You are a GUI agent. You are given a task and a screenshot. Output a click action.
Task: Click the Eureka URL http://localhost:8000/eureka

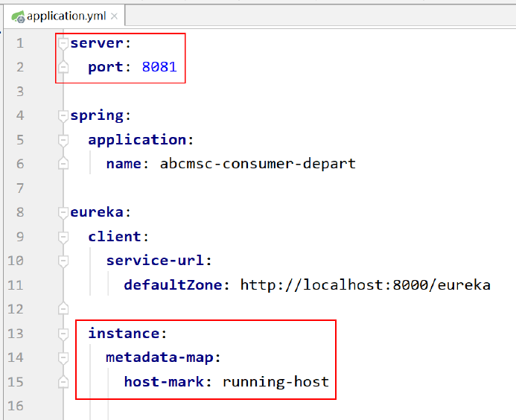tap(365, 284)
